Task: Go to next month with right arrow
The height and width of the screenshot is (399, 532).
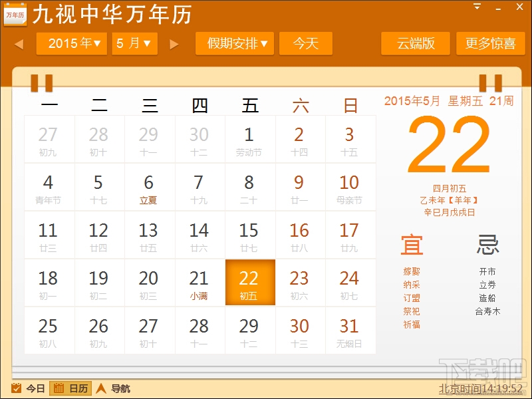Action: coord(174,44)
